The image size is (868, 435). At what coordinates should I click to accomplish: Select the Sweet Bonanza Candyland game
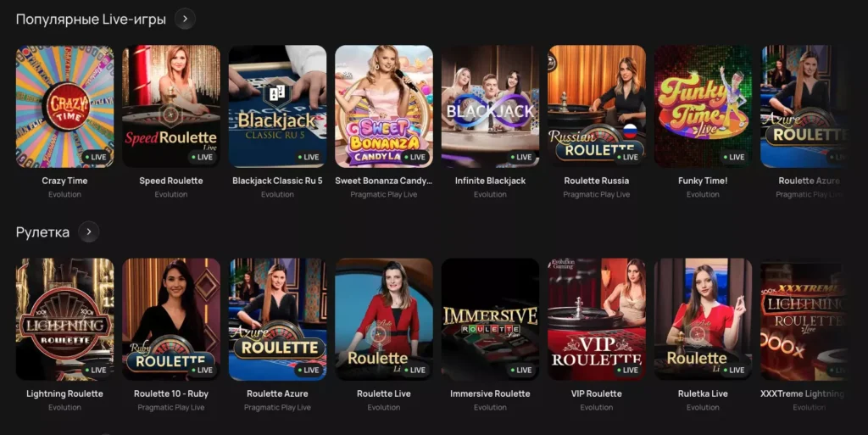(x=384, y=106)
